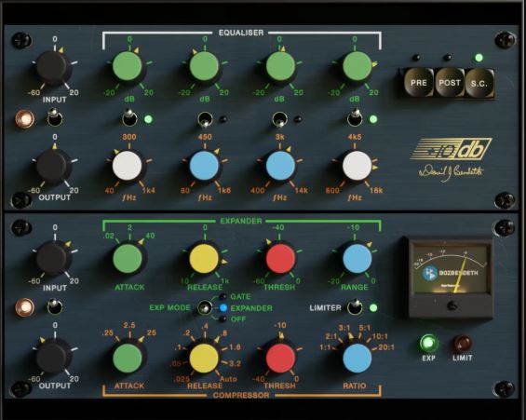
Task: Click the POST button
Action: pos(449,83)
